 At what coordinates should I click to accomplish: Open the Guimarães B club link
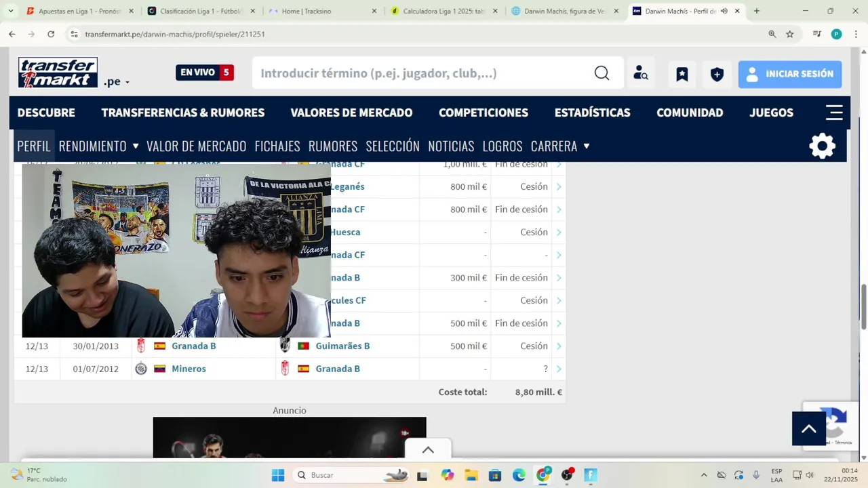pyautogui.click(x=342, y=346)
